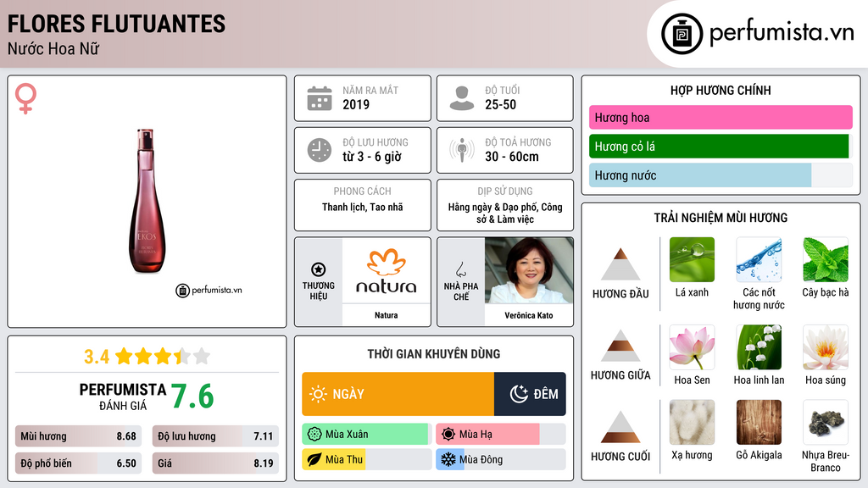Click the snowflake icon beside Mùa Đông
This screenshot has height=488, width=868.
[x=448, y=460]
